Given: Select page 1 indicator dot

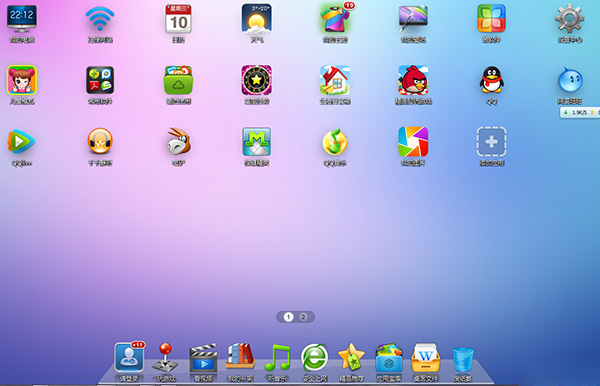Looking at the screenshot, I should [x=289, y=317].
